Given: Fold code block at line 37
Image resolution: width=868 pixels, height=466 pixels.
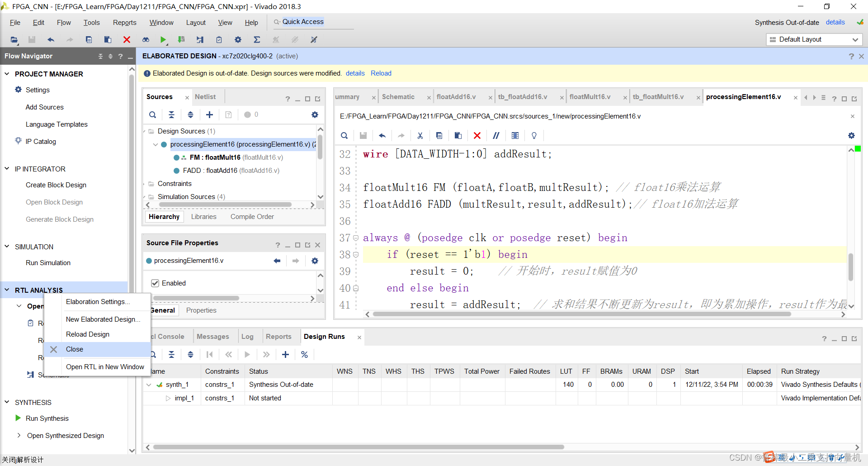Looking at the screenshot, I should pyautogui.click(x=356, y=238).
